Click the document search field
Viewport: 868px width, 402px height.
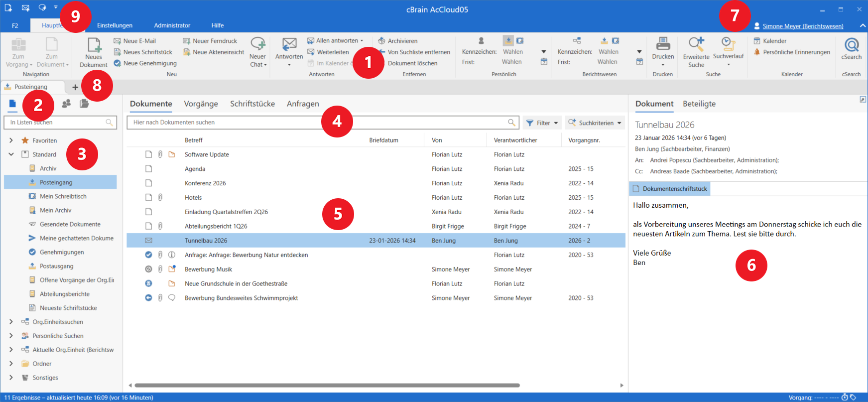(x=323, y=123)
